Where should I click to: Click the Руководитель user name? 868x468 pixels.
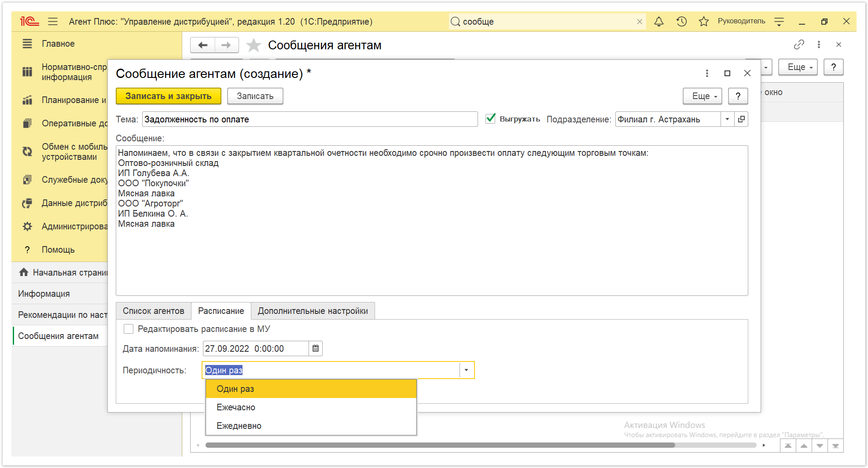click(x=741, y=21)
